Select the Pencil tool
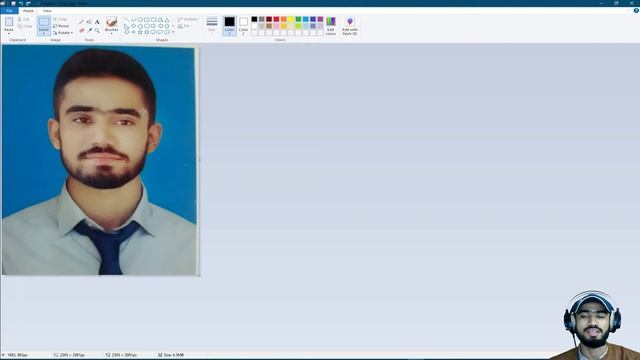 81,22
